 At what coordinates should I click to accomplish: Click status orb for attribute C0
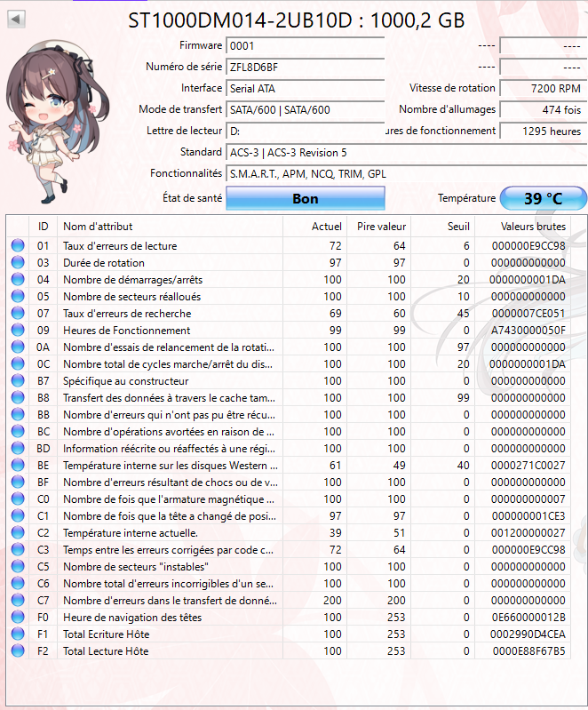[18, 499]
